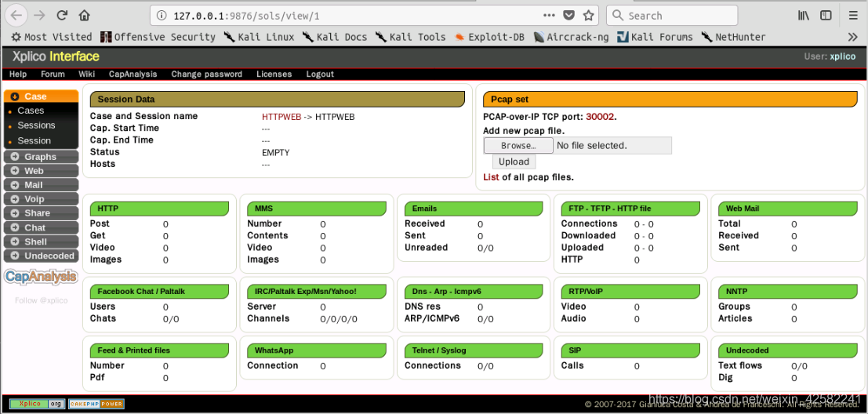
Task: Click the PCAP-over-IP port 30002
Action: coord(601,117)
